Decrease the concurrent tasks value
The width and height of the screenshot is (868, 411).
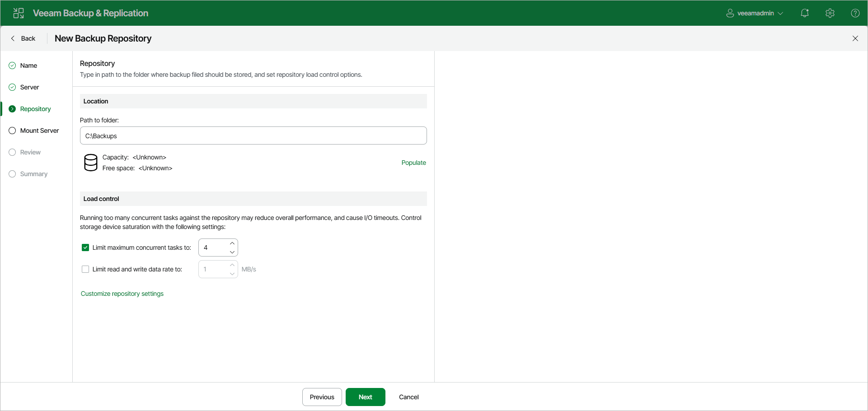(x=232, y=252)
